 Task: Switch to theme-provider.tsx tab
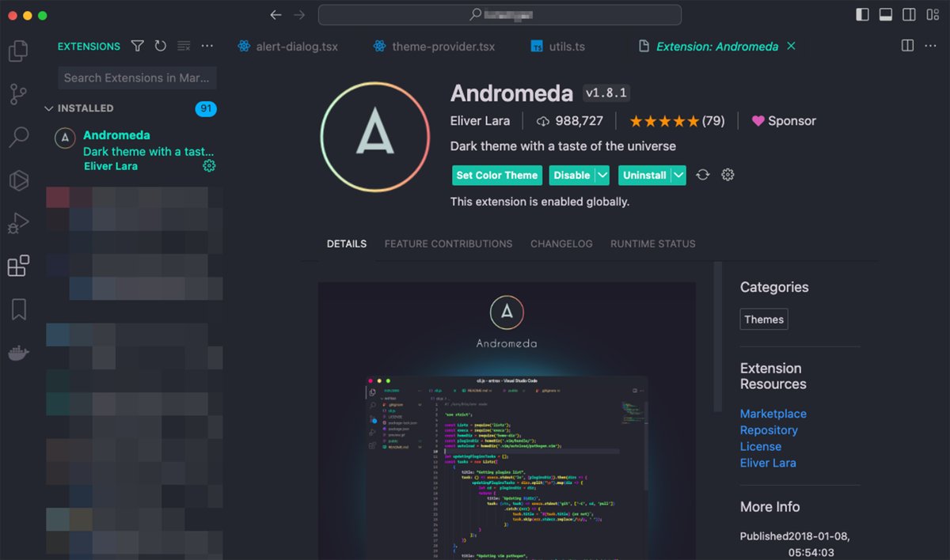(434, 47)
